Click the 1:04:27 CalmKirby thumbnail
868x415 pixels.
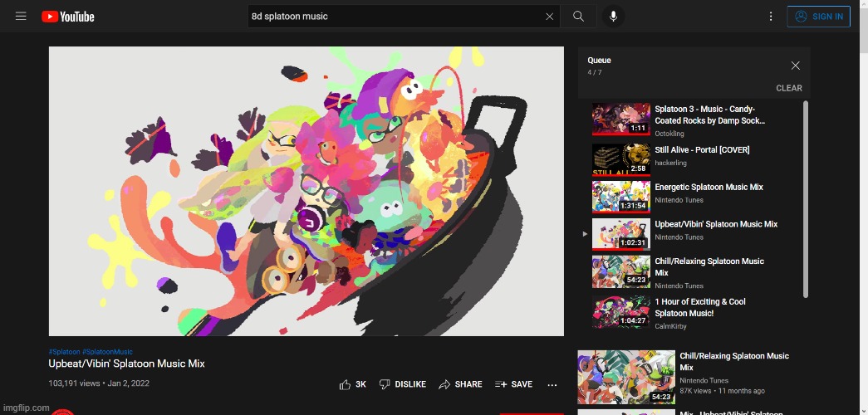[621, 312]
